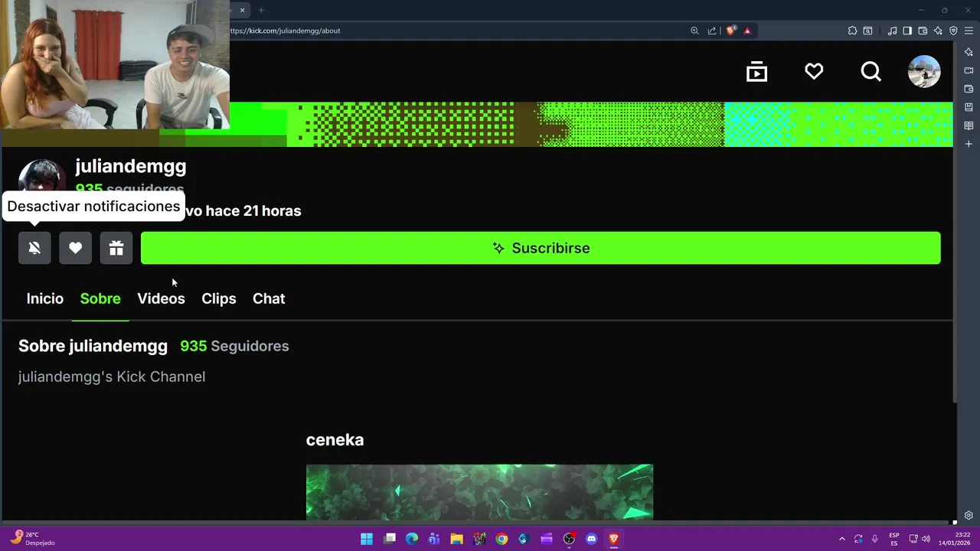Click "juliandemgg's Kick Channel" description text

[x=112, y=377]
